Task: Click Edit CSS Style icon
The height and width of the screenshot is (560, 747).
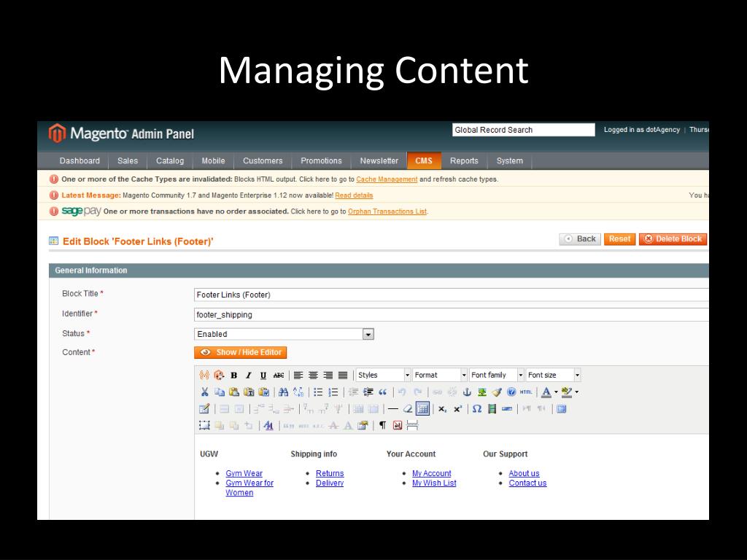Action: [x=363, y=425]
